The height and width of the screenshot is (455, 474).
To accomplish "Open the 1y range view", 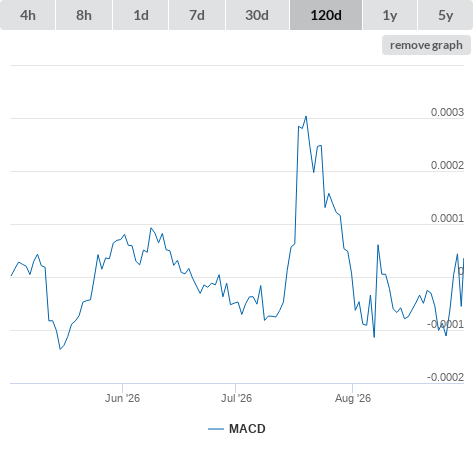I will pyautogui.click(x=390, y=15).
